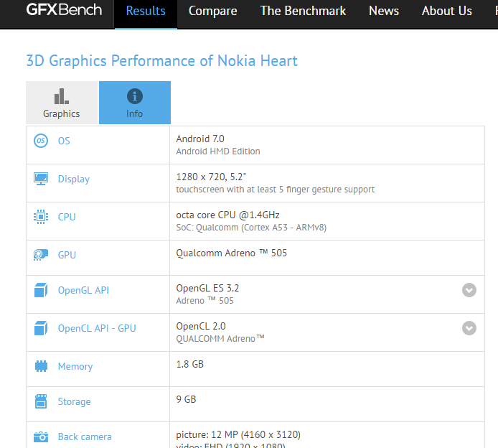Open the News section
The width and height of the screenshot is (498, 448).
point(384,11)
